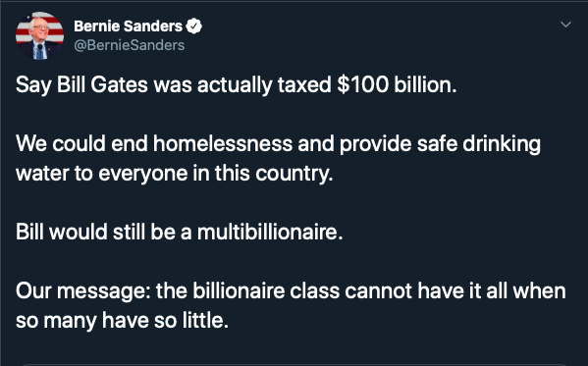Click the line starting 'We could end homelessness'

278,144
